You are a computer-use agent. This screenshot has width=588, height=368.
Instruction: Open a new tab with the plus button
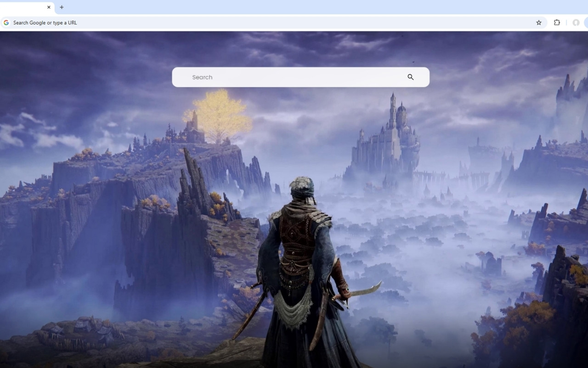coord(62,7)
